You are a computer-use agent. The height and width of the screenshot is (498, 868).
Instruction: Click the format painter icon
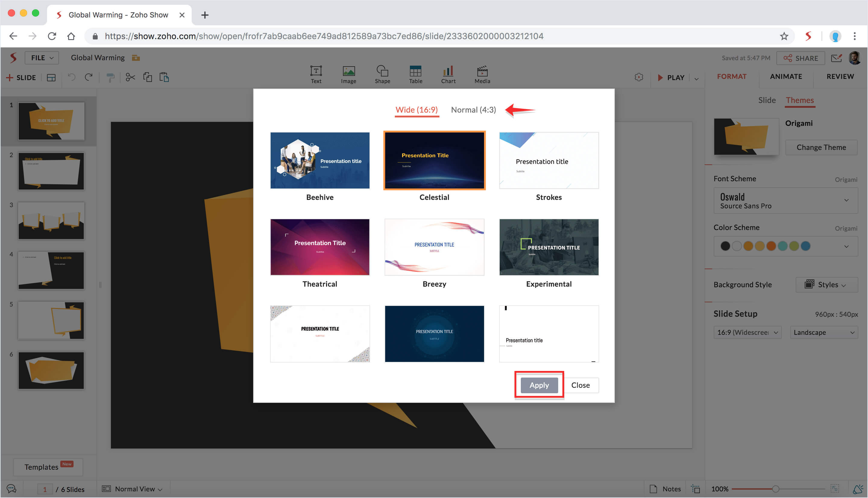(110, 78)
